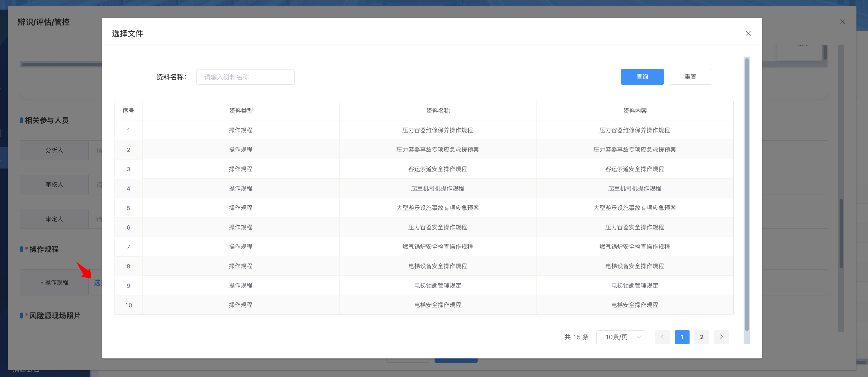This screenshot has height=377, width=868.
Task: Click the 重置 button
Action: pos(690,77)
